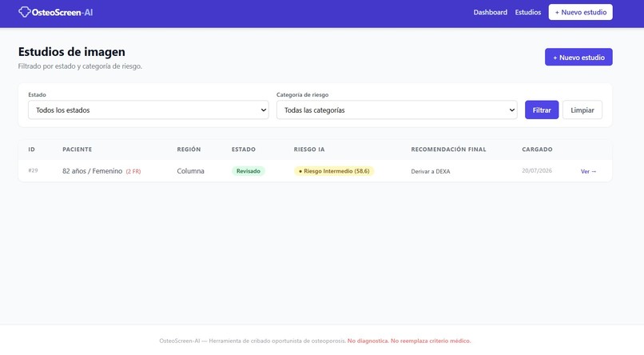This screenshot has height=355, width=644.
Task: Click the REGIÓN column header
Action: 189,150
